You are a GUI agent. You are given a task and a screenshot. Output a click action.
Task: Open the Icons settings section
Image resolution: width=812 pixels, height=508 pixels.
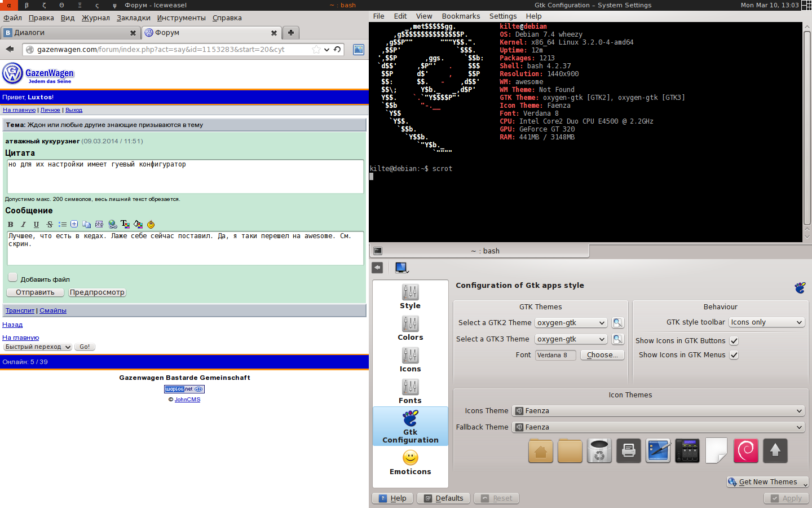click(x=410, y=360)
